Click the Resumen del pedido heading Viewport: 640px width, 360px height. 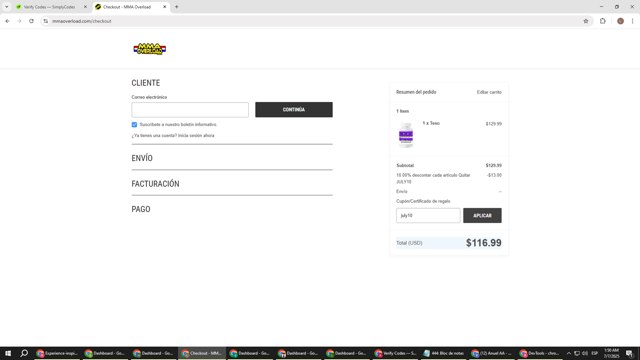click(416, 92)
